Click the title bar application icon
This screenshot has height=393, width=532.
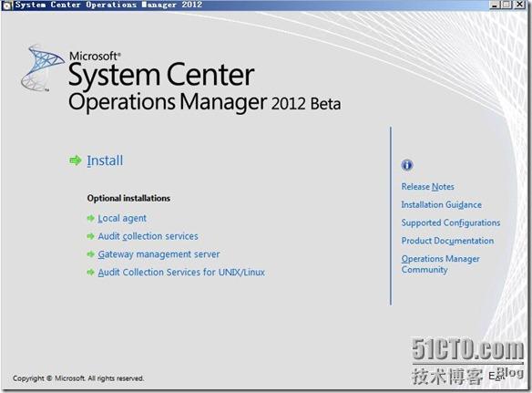point(6,5)
